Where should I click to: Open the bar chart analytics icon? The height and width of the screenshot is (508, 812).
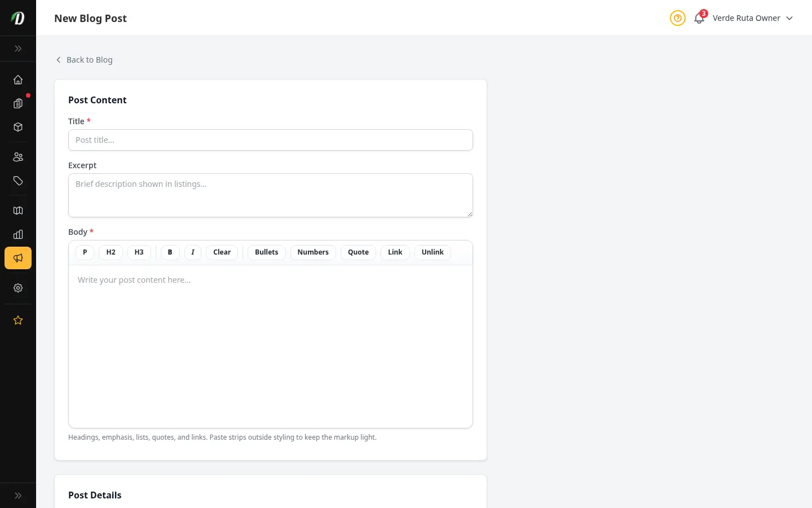(x=18, y=234)
